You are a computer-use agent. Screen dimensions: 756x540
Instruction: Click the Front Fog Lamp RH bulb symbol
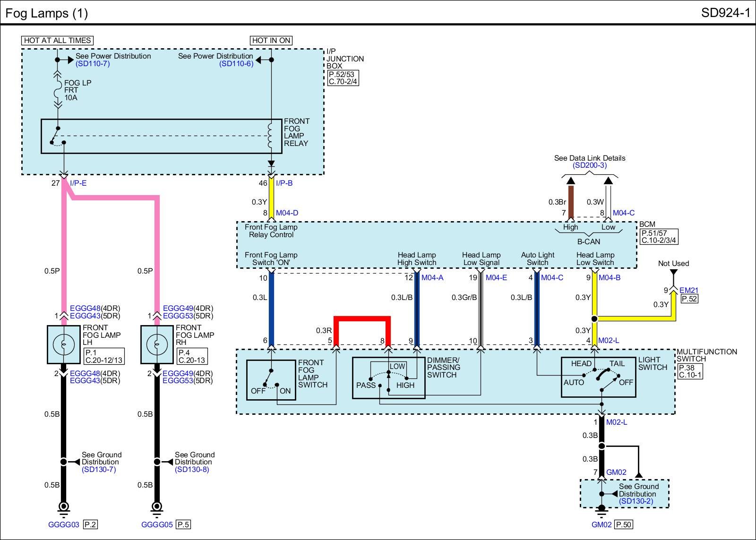point(157,345)
